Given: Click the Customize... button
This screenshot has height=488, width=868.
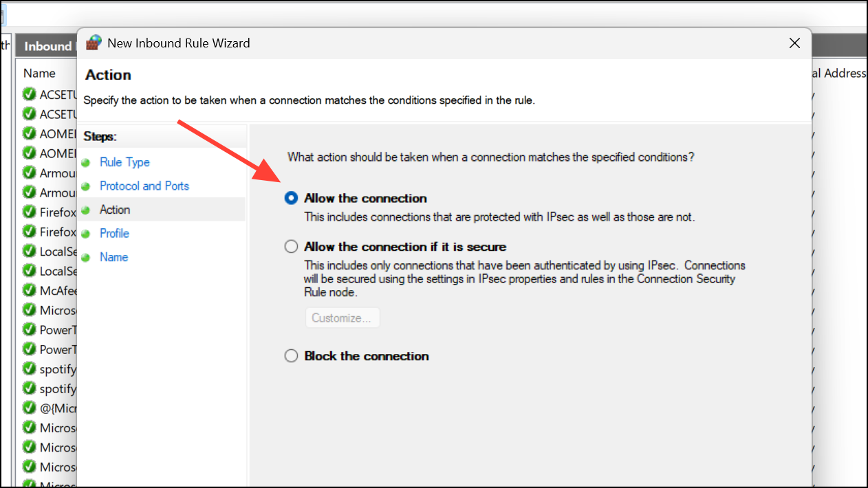Looking at the screenshot, I should [x=342, y=318].
